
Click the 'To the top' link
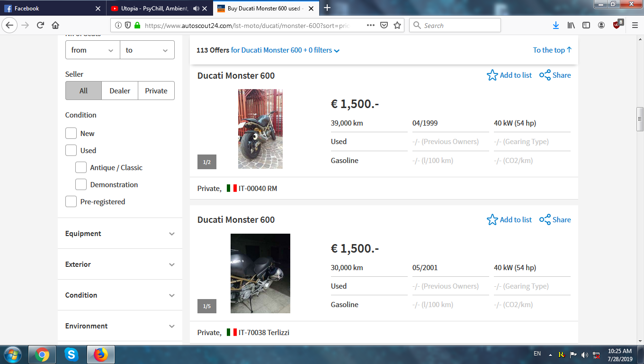click(552, 50)
